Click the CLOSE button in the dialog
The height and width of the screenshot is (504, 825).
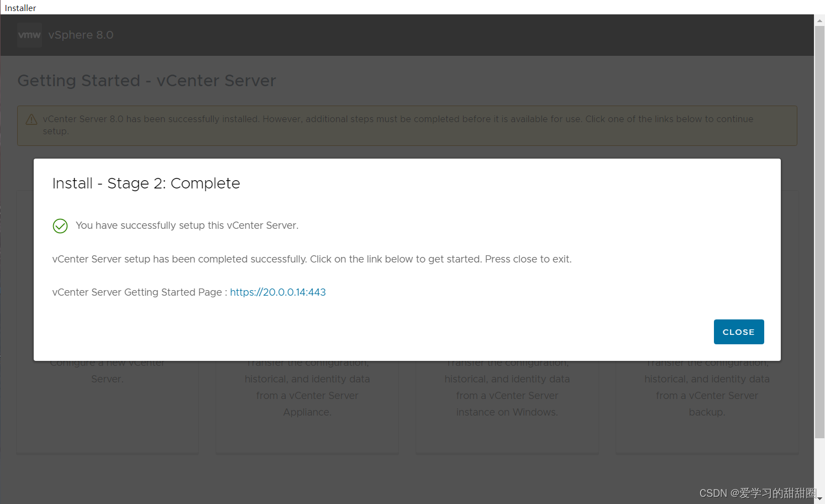click(x=738, y=332)
